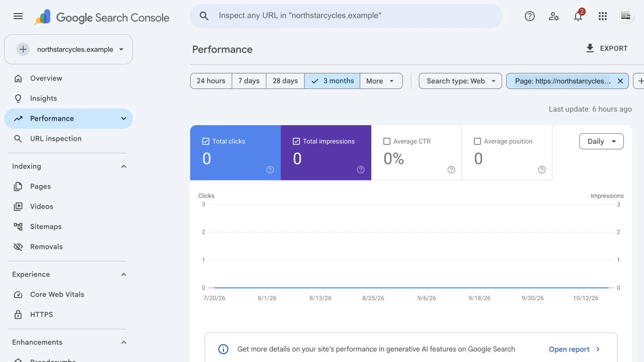The image size is (644, 362).
Task: Open the More date range dropdown
Action: click(x=381, y=81)
